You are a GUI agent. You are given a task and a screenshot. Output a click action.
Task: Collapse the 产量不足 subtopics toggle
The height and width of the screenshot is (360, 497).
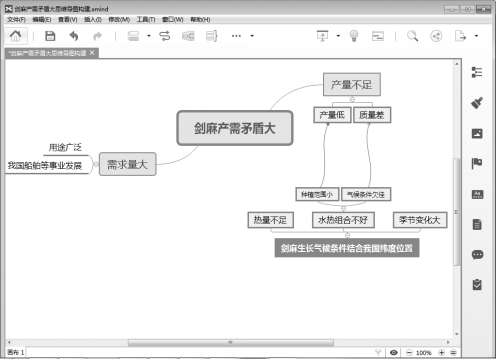point(352,99)
